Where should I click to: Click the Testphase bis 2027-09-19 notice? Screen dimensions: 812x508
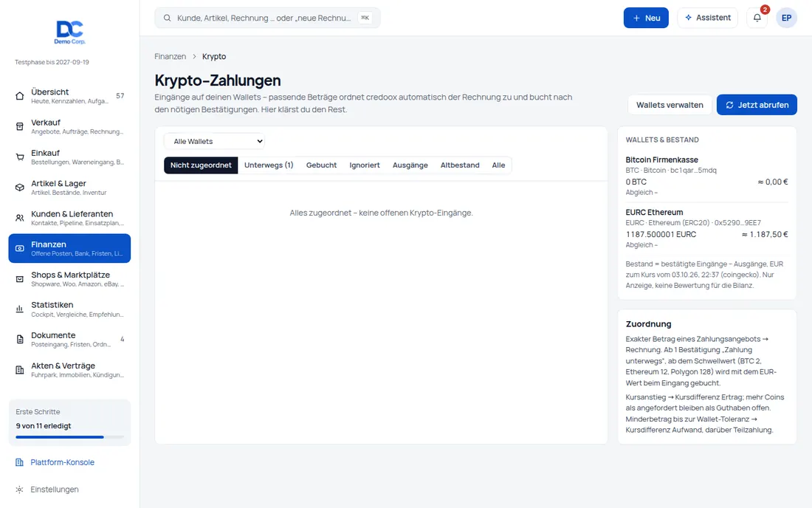coord(52,62)
